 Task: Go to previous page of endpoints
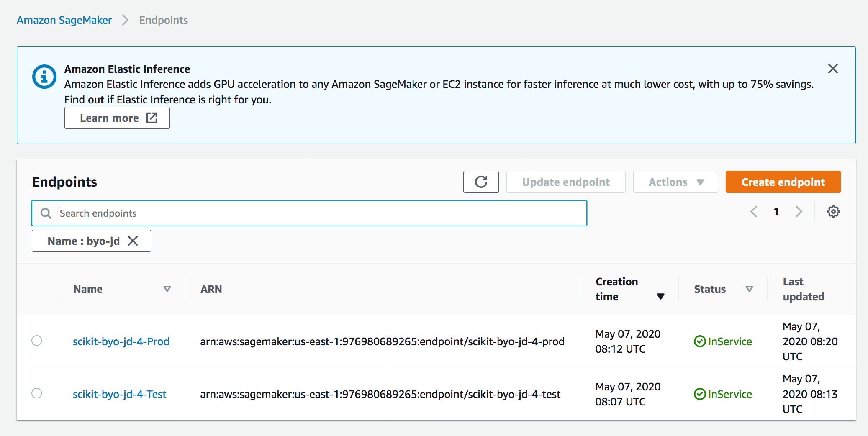pos(754,212)
